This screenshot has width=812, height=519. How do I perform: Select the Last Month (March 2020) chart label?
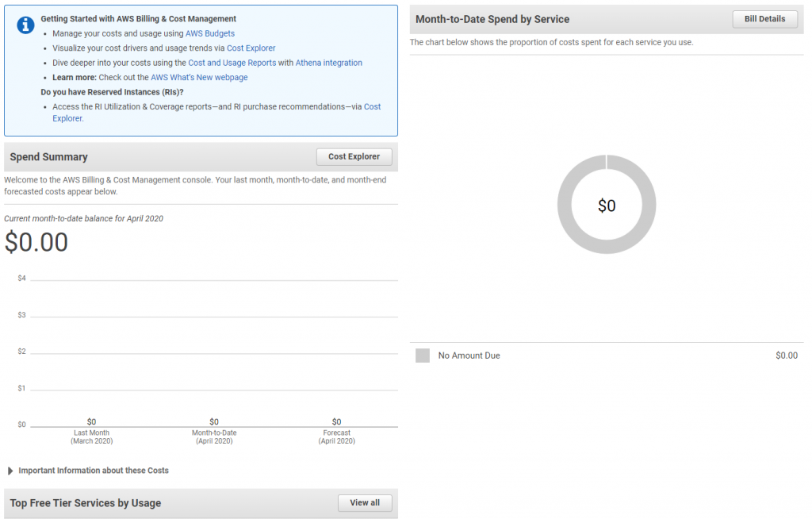(91, 436)
